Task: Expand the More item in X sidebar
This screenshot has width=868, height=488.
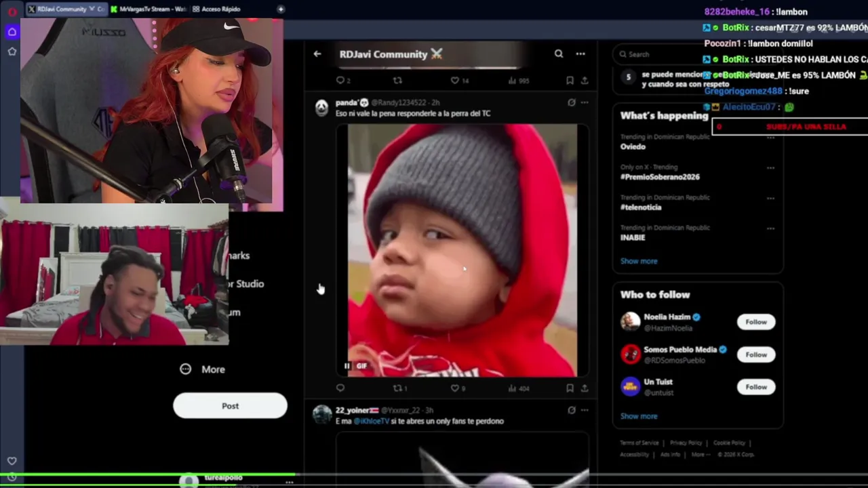Action: coord(203,369)
